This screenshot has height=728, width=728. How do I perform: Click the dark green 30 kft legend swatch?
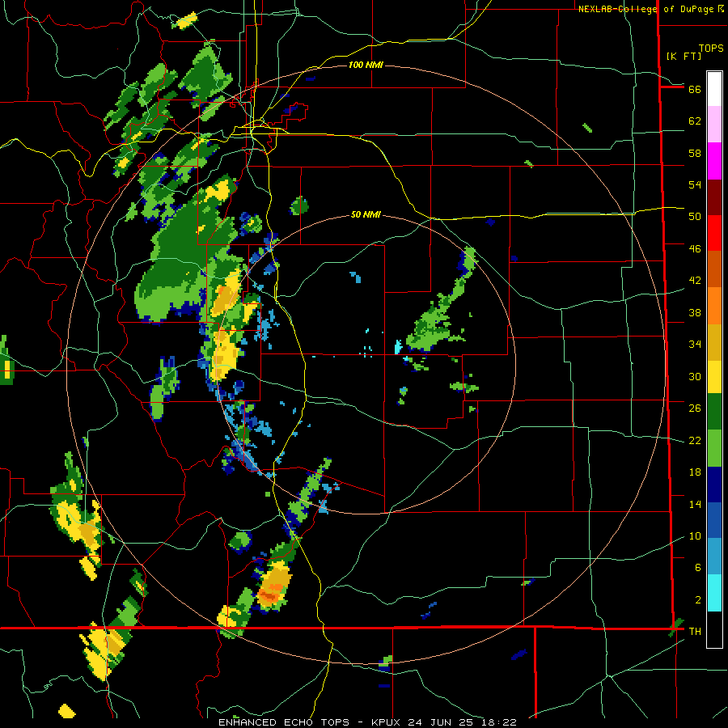[714, 412]
